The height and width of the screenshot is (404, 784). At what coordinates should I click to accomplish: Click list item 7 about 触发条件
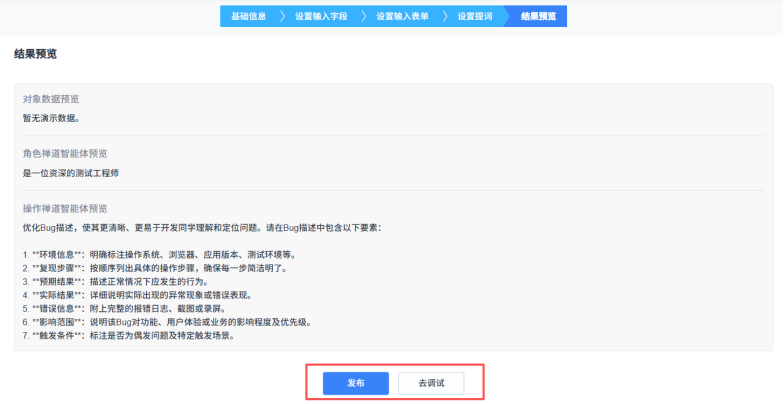pos(129,336)
